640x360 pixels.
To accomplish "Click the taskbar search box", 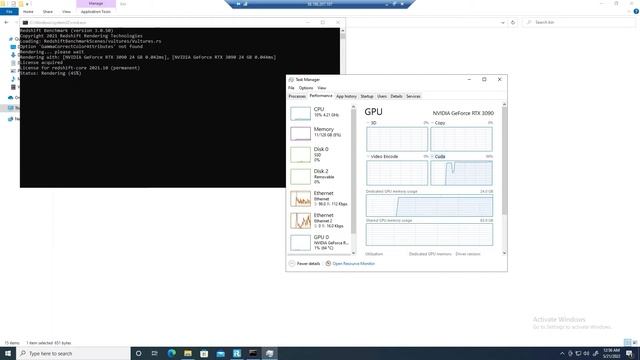I will (x=73, y=353).
